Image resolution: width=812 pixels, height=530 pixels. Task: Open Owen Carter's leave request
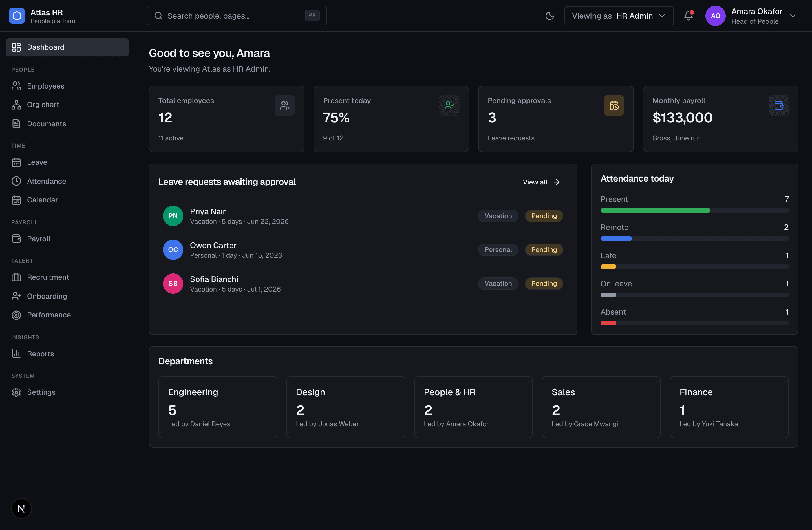point(363,250)
